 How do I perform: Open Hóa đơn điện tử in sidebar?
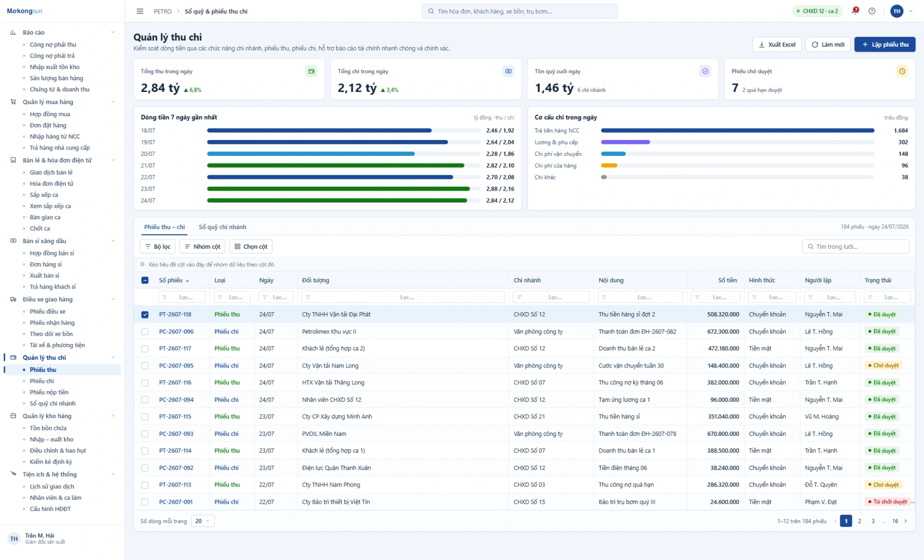(x=51, y=183)
